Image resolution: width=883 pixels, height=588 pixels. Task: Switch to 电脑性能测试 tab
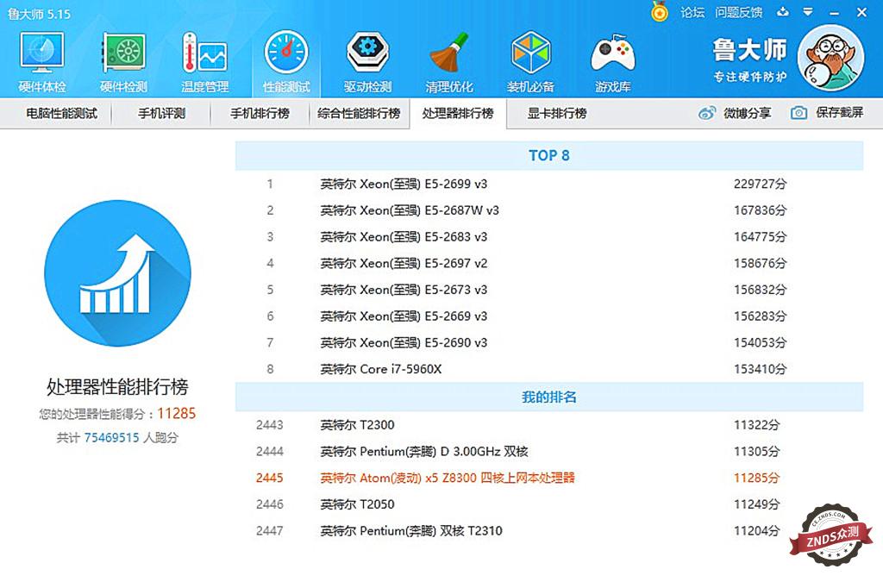(61, 113)
